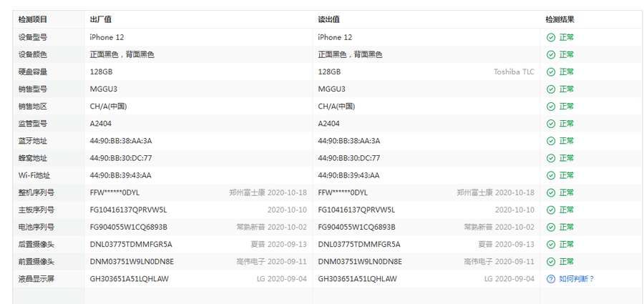The width and height of the screenshot is (644, 304).
Task: Click 郑州富士康 2020-10-18 in 出厂值 column
Action: click(268, 192)
